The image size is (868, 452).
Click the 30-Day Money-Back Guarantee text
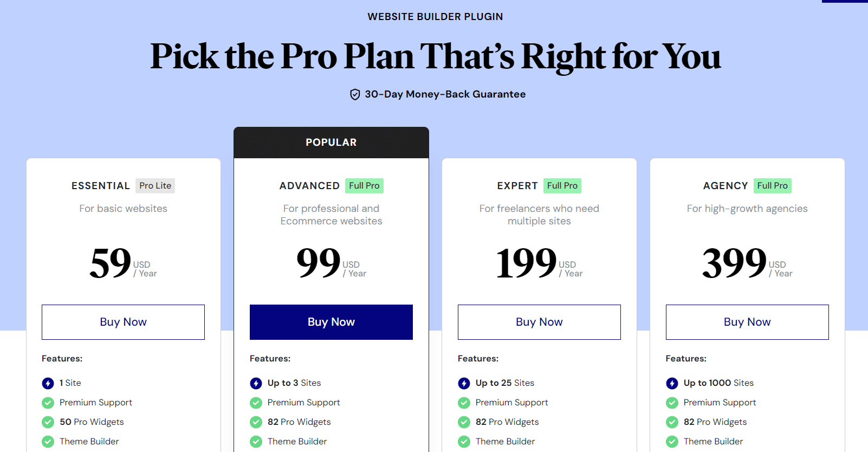point(445,94)
